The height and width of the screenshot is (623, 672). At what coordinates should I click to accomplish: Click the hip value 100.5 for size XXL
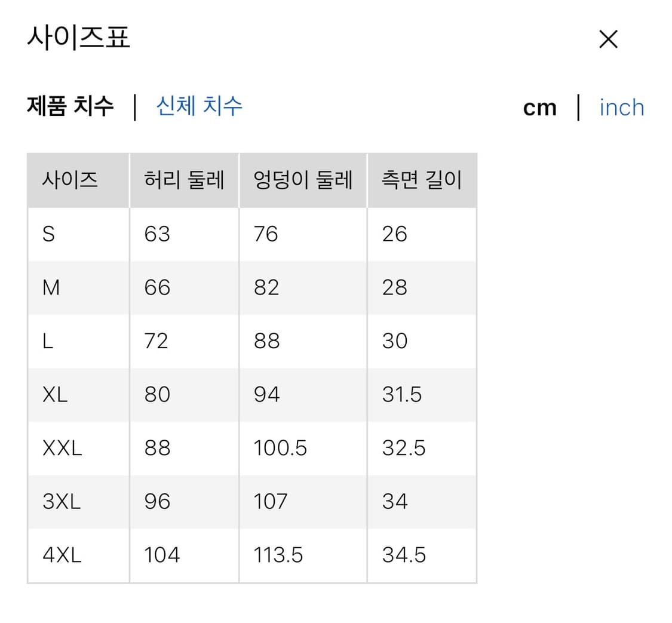280,448
